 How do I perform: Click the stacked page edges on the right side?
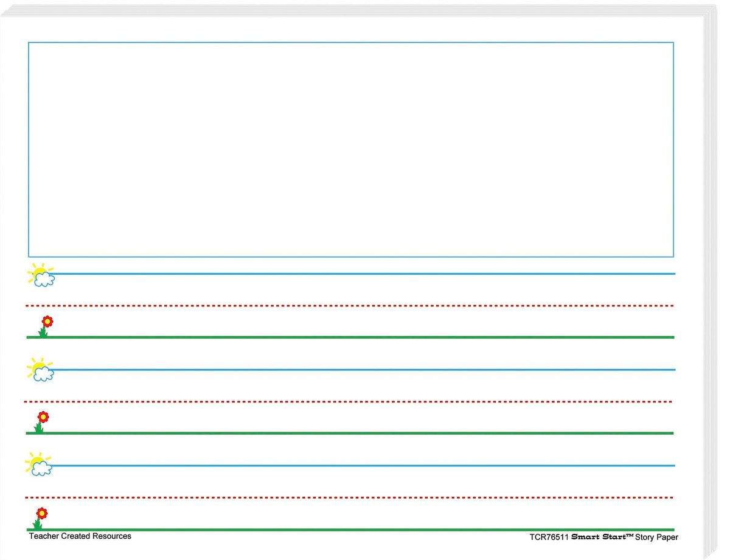(x=709, y=280)
